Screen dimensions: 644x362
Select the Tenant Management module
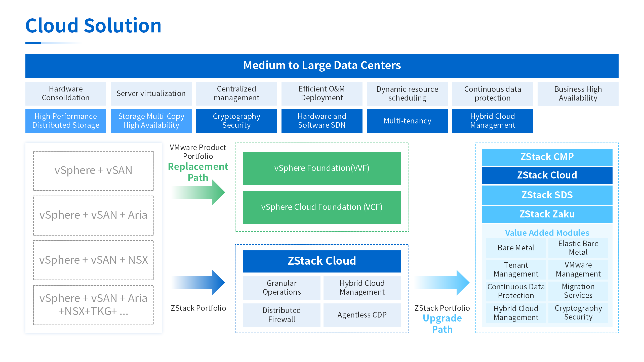click(x=516, y=270)
